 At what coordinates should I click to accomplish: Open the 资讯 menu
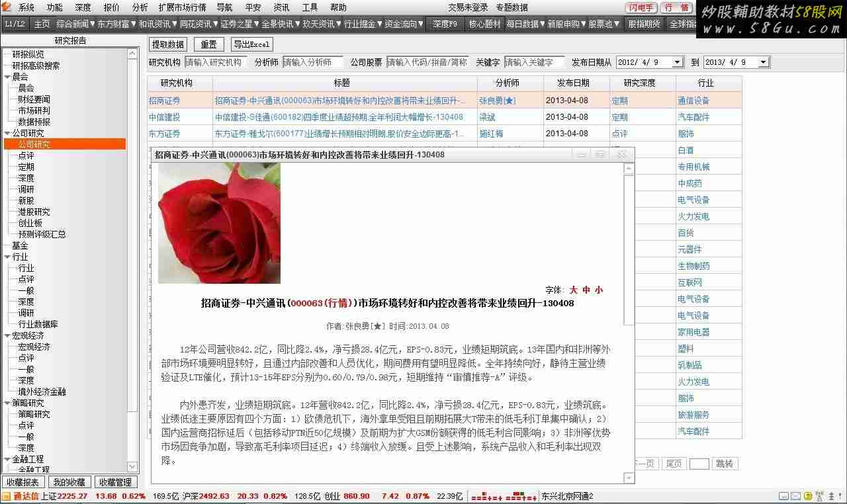click(281, 7)
